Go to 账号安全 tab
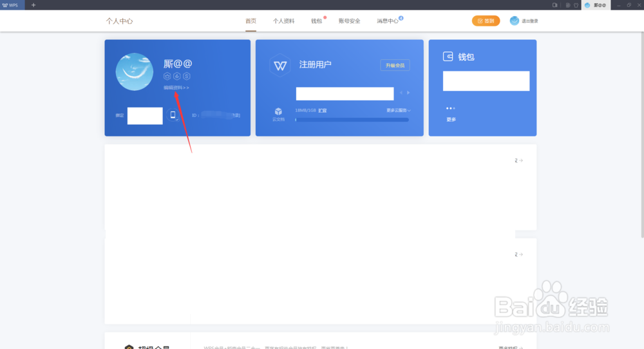Image resolution: width=644 pixels, height=349 pixels. [x=349, y=21]
